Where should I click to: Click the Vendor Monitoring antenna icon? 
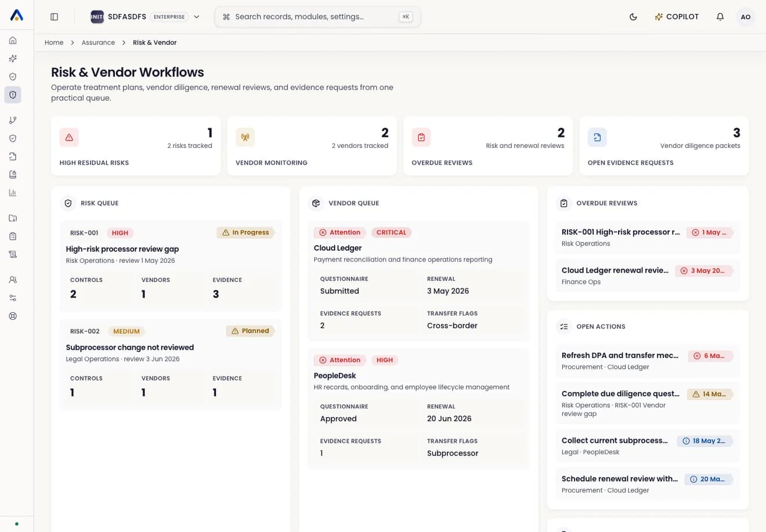(x=245, y=137)
